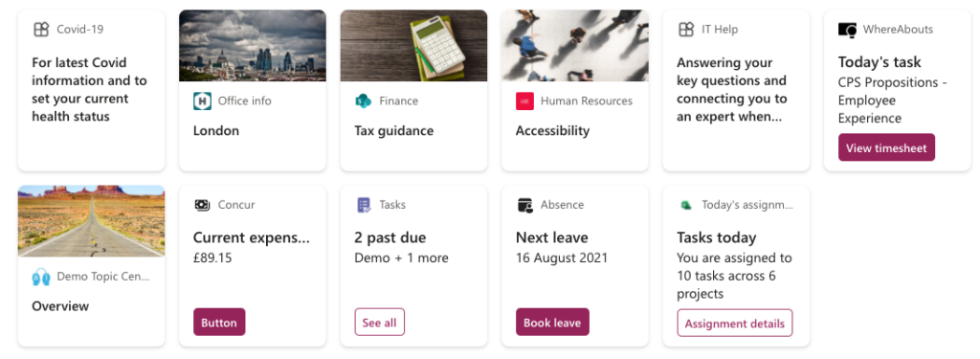Click the Book leave button
The width and height of the screenshot is (980, 359).
point(552,322)
